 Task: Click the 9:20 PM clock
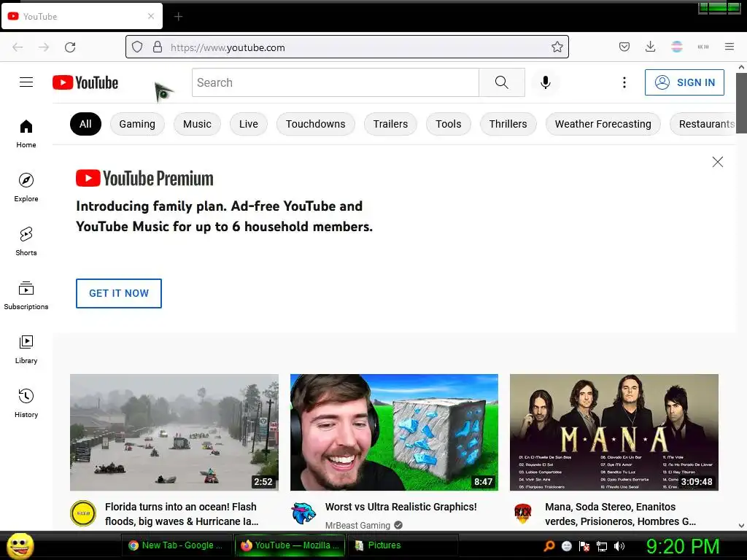click(683, 546)
